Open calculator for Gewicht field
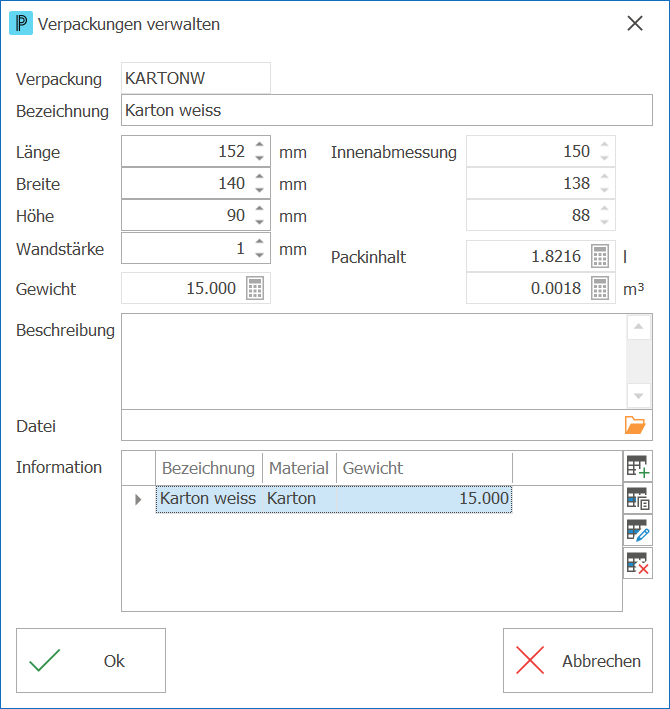 (255, 288)
